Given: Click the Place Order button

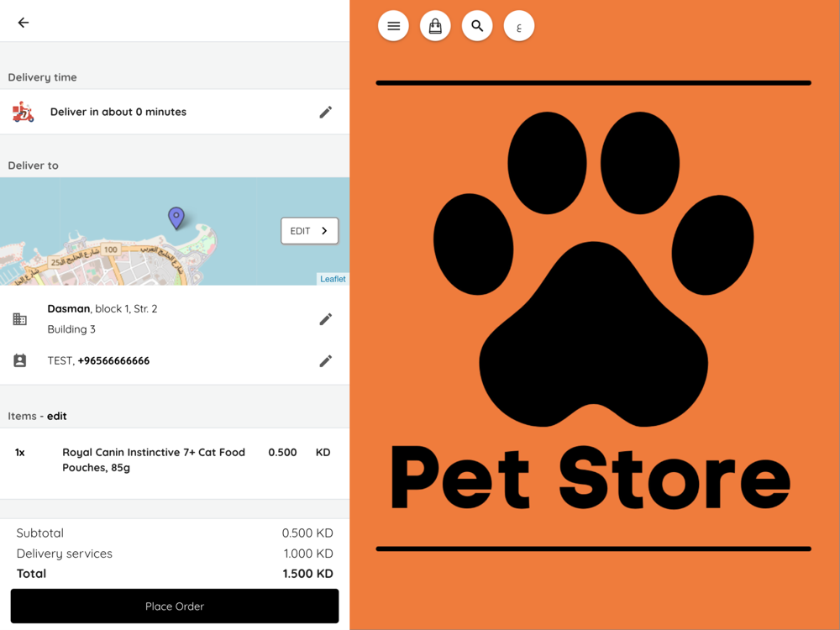Looking at the screenshot, I should pyautogui.click(x=175, y=606).
